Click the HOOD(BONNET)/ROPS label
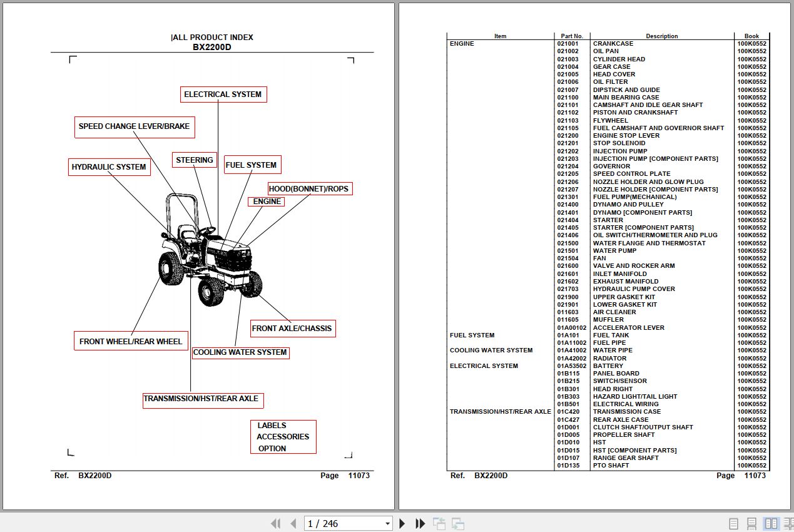The image size is (794, 532). [310, 188]
